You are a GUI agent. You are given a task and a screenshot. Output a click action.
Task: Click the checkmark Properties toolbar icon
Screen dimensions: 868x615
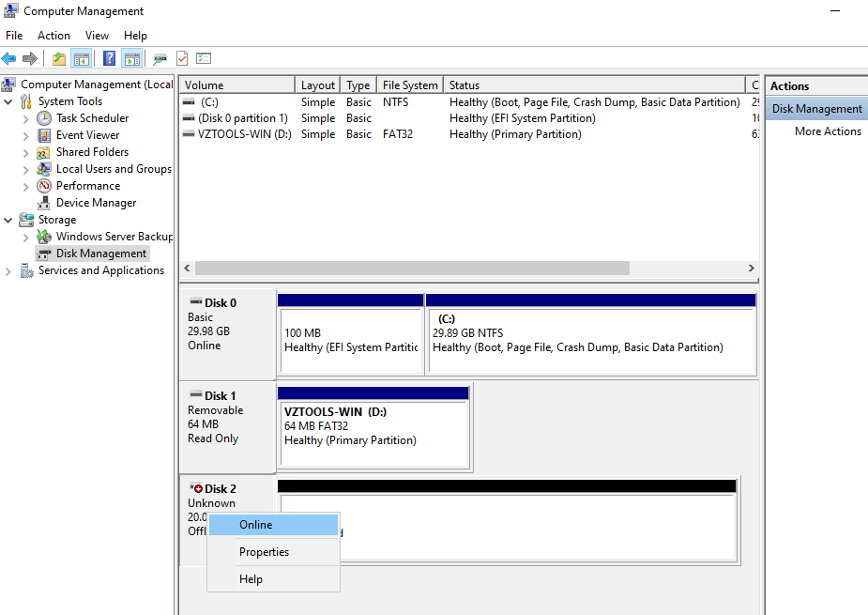tap(182, 58)
